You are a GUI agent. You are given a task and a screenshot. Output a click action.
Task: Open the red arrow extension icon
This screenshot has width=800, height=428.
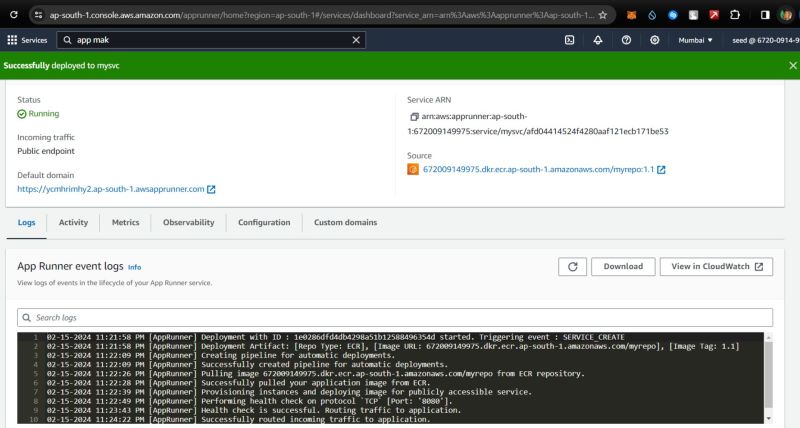tap(714, 15)
